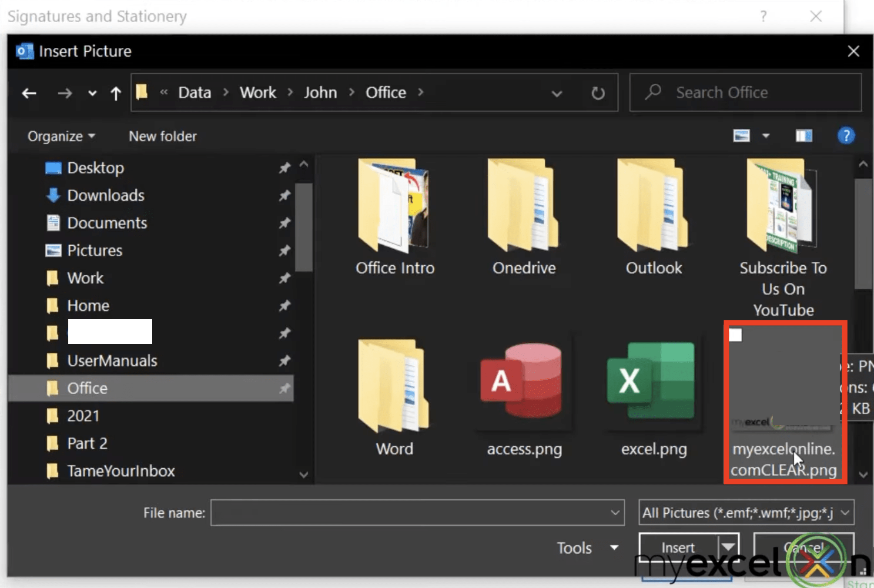Click the Back arrow in navigation bar
Image resolution: width=874 pixels, height=588 pixels.
tap(29, 93)
